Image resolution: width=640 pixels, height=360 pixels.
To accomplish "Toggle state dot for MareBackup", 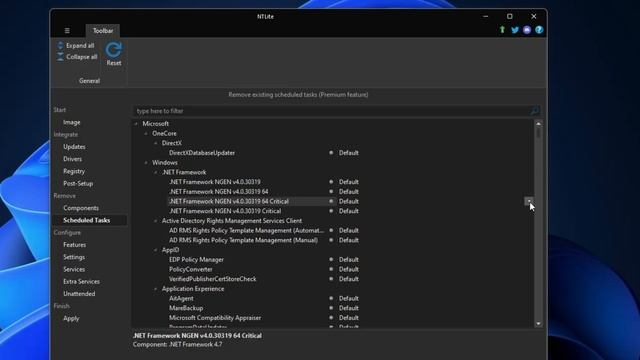I will [x=331, y=308].
